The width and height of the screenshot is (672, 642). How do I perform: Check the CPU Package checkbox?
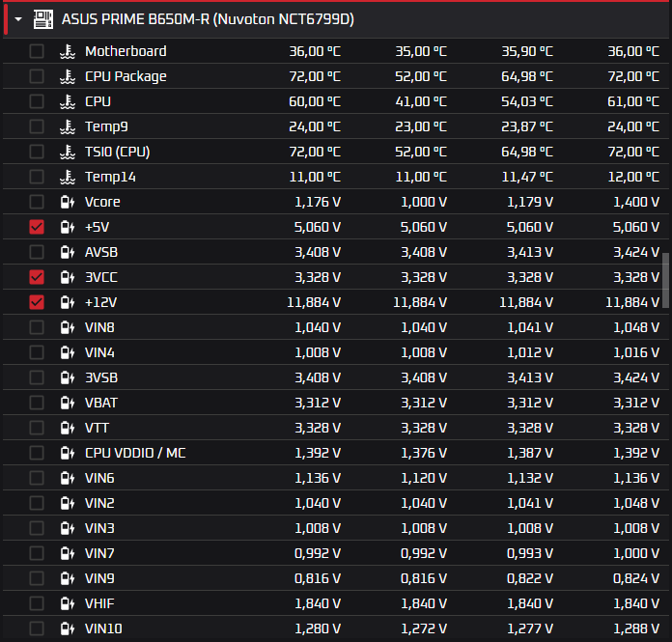coord(37,76)
